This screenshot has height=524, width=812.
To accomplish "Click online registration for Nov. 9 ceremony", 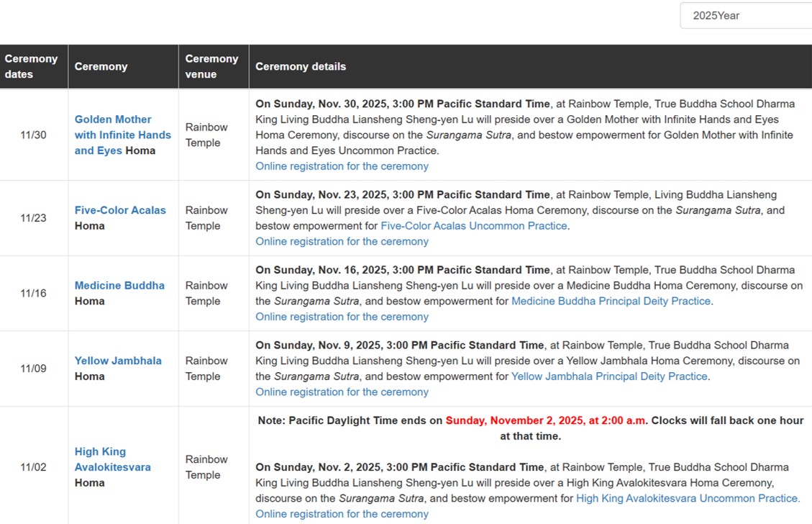I will pyautogui.click(x=342, y=392).
